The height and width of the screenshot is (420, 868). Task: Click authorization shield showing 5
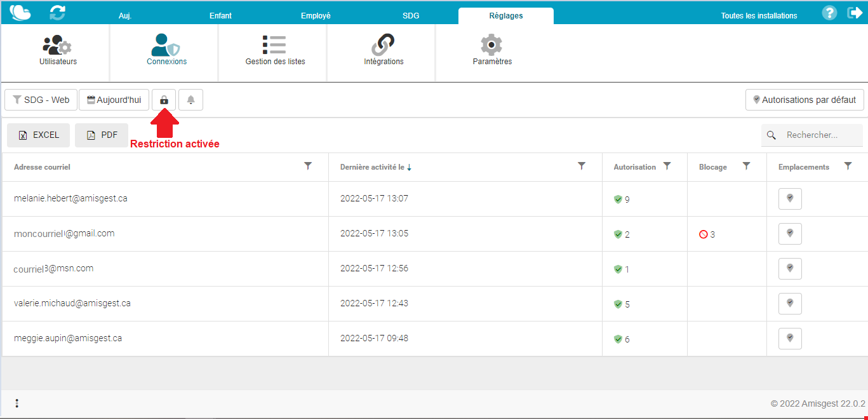pyautogui.click(x=618, y=304)
